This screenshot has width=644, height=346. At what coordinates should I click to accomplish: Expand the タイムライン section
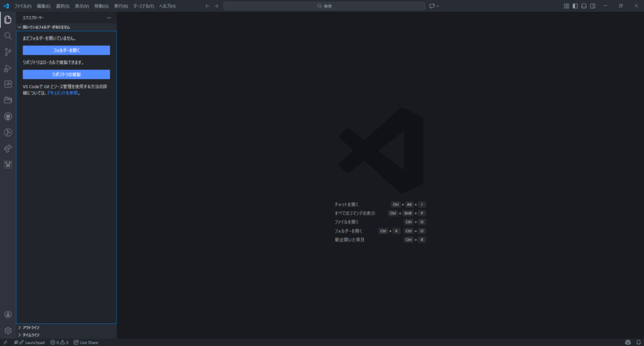tap(31, 335)
